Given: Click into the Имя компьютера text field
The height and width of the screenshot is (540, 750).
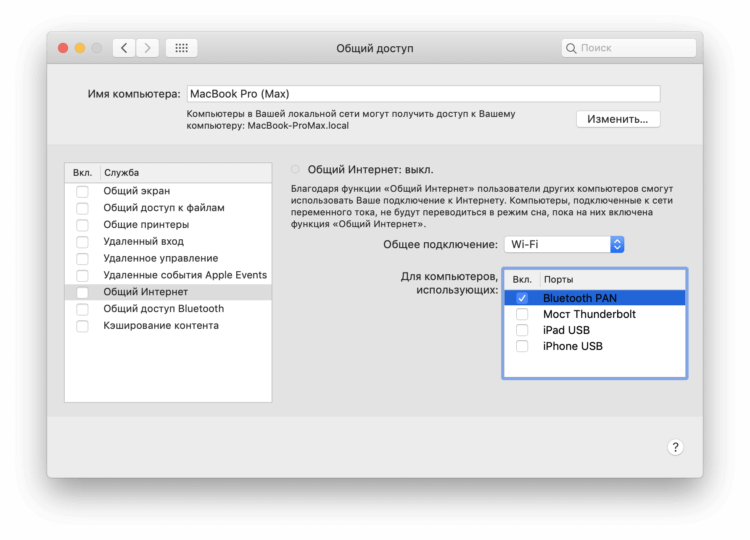Looking at the screenshot, I should tap(424, 94).
